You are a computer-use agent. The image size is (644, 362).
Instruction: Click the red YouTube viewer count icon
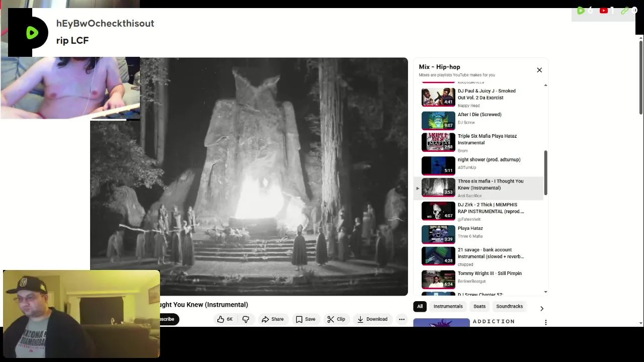pos(603,11)
